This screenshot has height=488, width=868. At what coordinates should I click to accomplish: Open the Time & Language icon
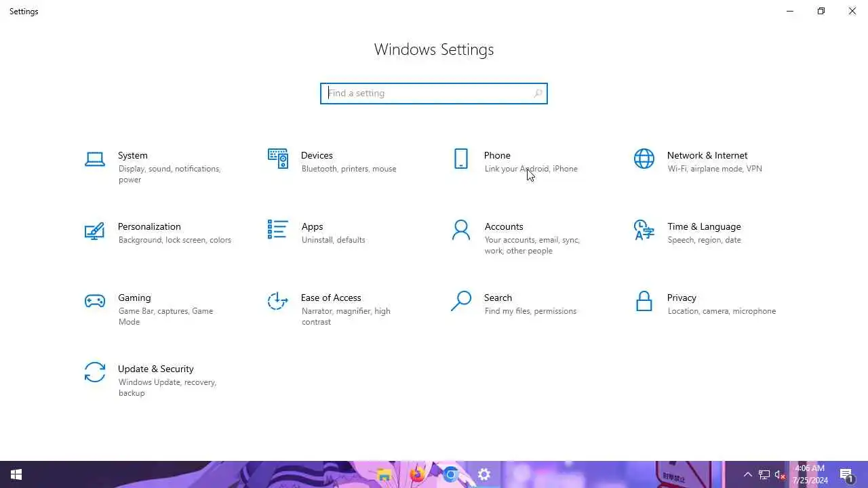click(x=644, y=230)
